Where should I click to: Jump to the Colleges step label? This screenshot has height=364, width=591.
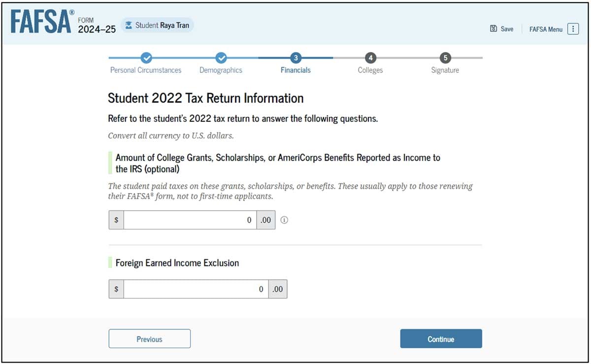pos(370,70)
